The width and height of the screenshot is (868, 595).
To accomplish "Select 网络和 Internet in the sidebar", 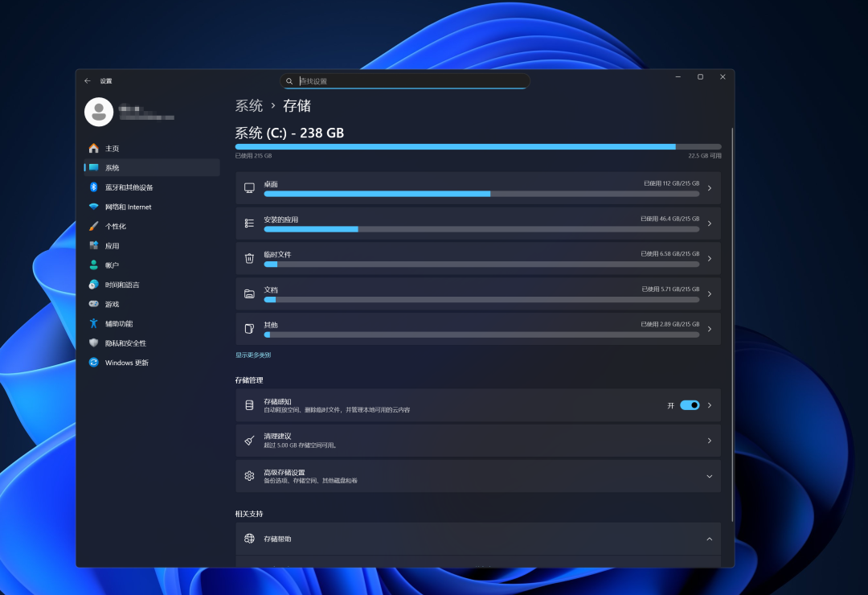I will point(152,207).
